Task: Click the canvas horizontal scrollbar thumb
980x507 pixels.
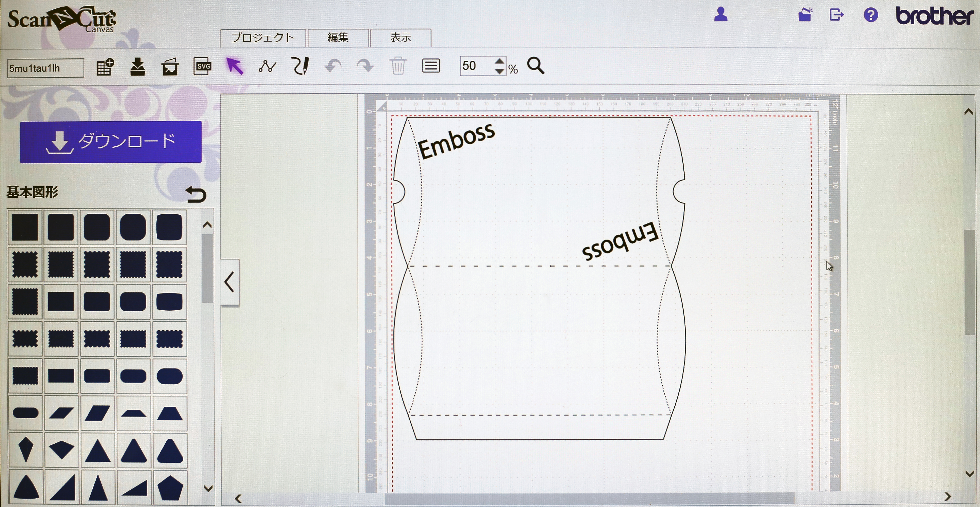Action: coord(589,498)
